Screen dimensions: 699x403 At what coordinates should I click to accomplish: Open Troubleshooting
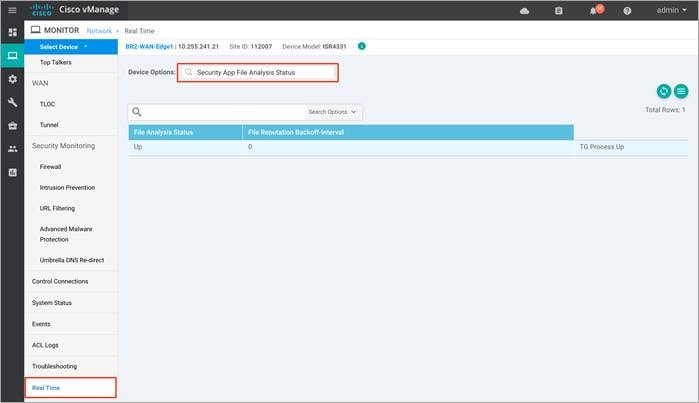point(54,366)
